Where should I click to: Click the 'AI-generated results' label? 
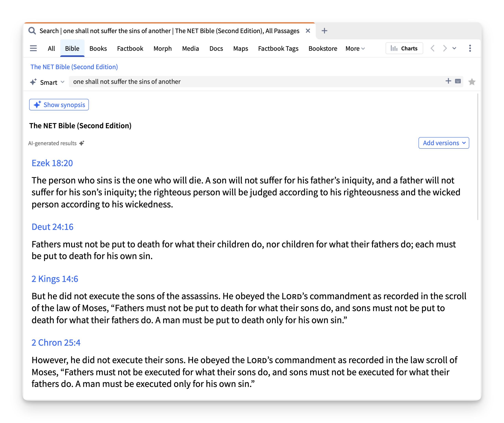[52, 143]
